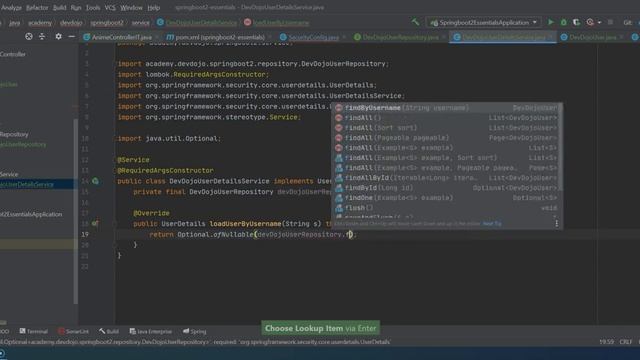Click the profiler run icon

590,22
